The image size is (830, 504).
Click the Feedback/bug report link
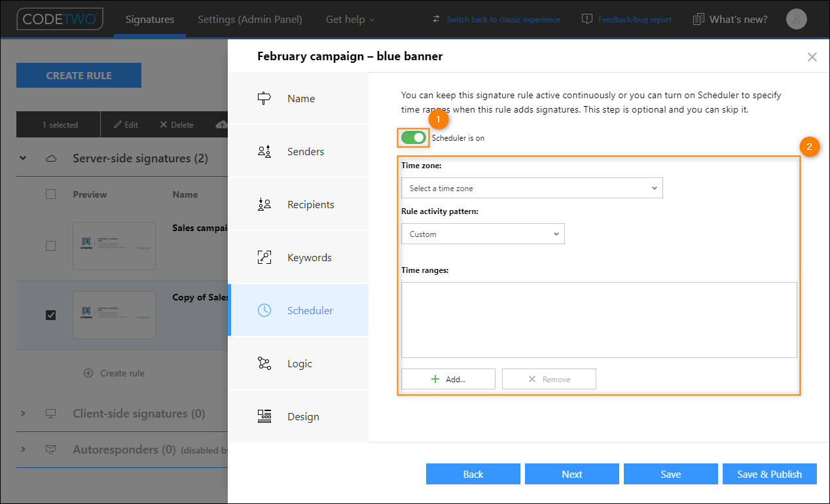point(635,20)
